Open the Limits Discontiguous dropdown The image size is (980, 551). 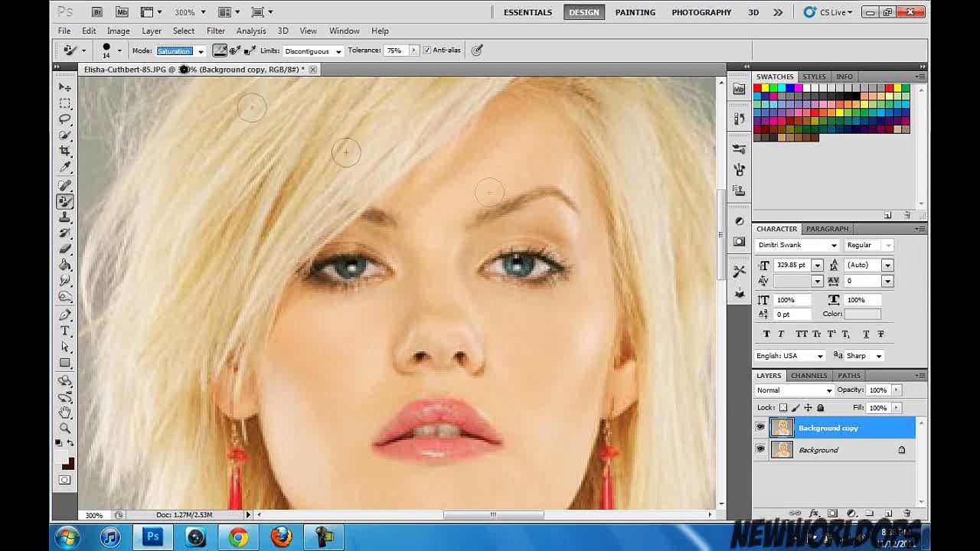[x=312, y=51]
